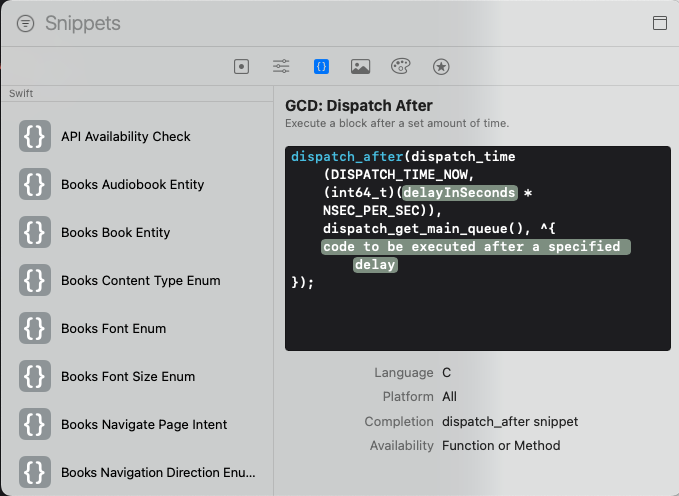Select the Books Navigation Direction Enum snippet
Viewport: 679px width, 496px height.
137,472
